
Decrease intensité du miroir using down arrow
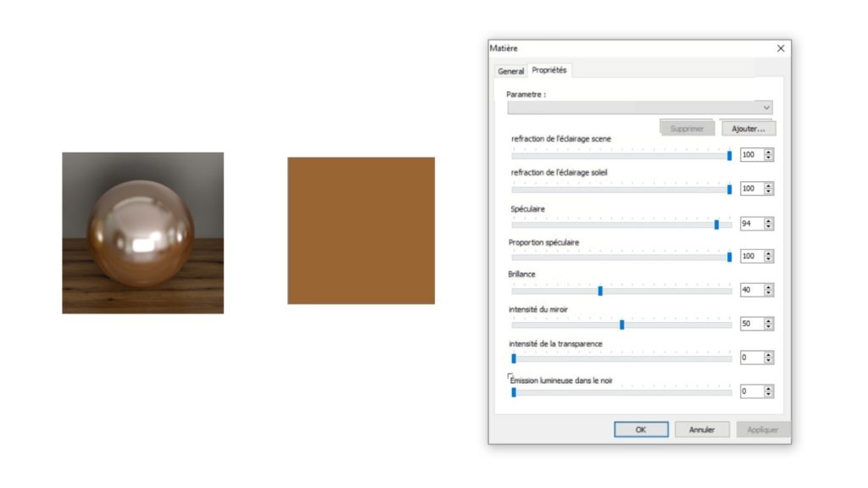click(769, 327)
